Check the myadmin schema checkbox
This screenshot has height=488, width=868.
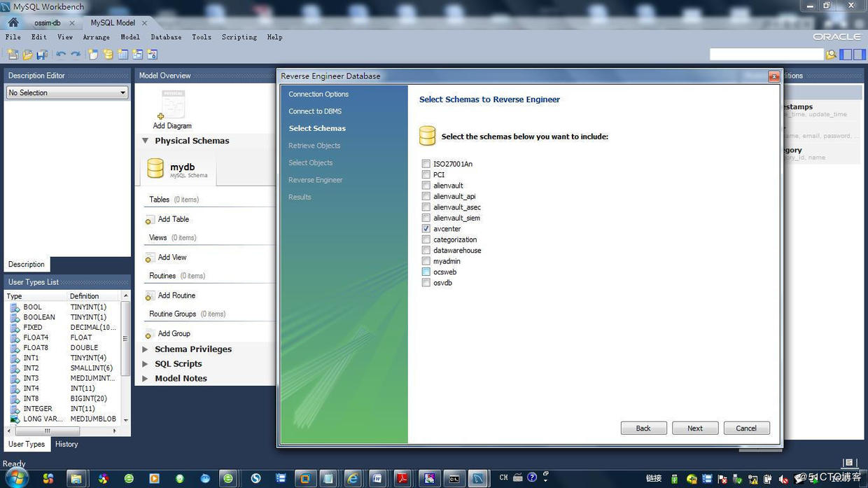(x=426, y=261)
